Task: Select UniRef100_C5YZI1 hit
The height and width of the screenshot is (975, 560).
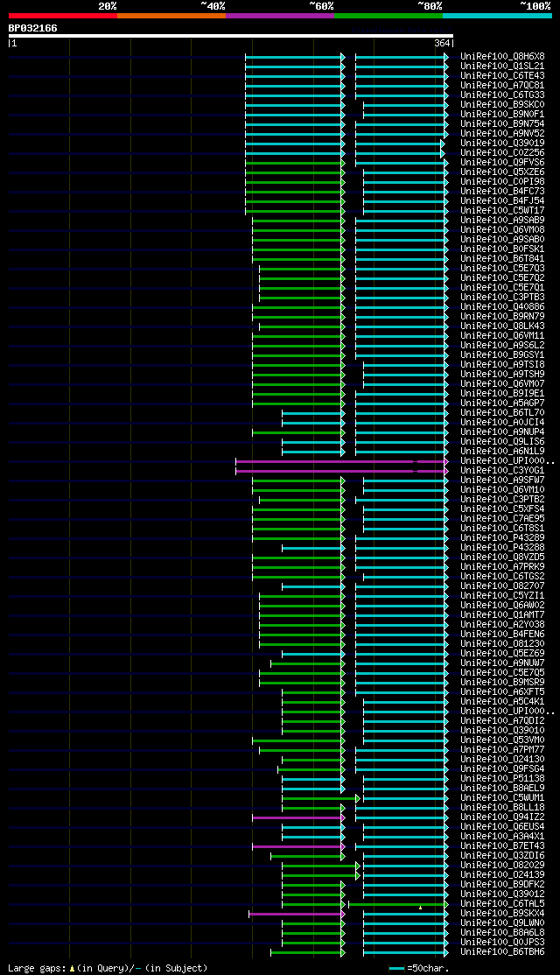Action: tap(503, 596)
